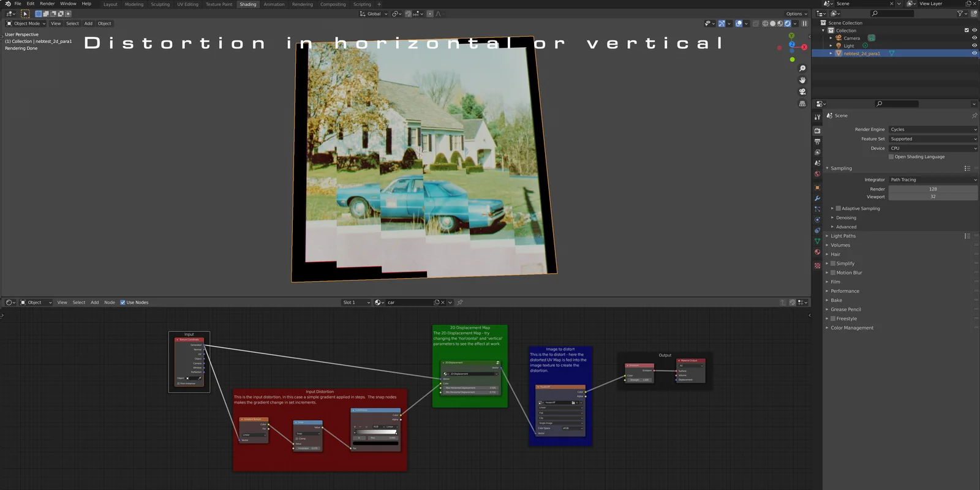
Task: Toggle viewport gizmos button
Action: click(722, 23)
